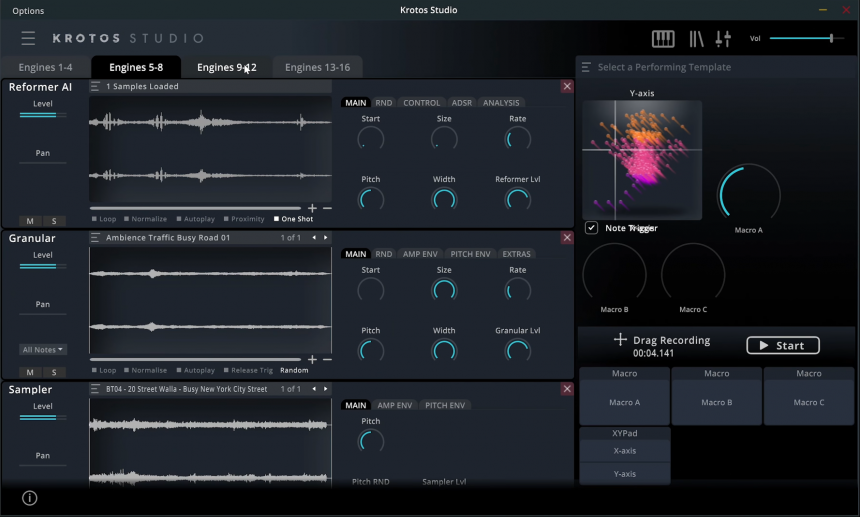
Task: Open Granular EXTRAS tab
Action: pos(517,254)
